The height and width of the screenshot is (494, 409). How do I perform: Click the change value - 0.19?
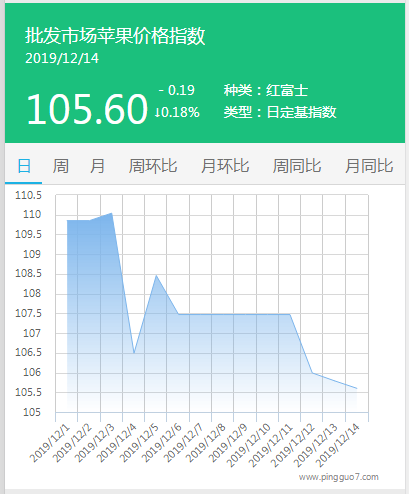coord(177,90)
